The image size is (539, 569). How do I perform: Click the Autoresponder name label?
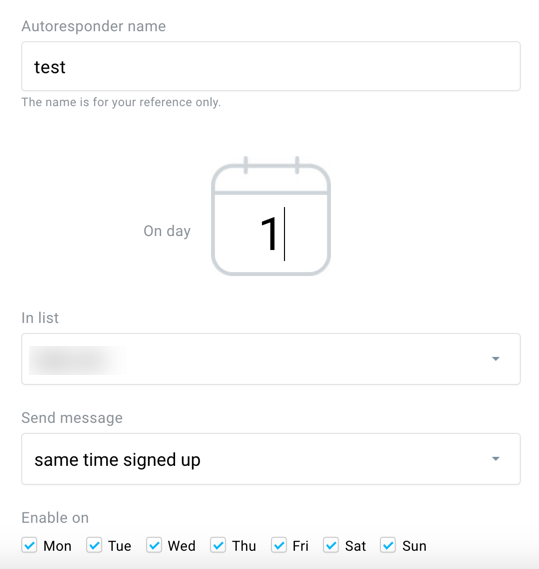94,26
